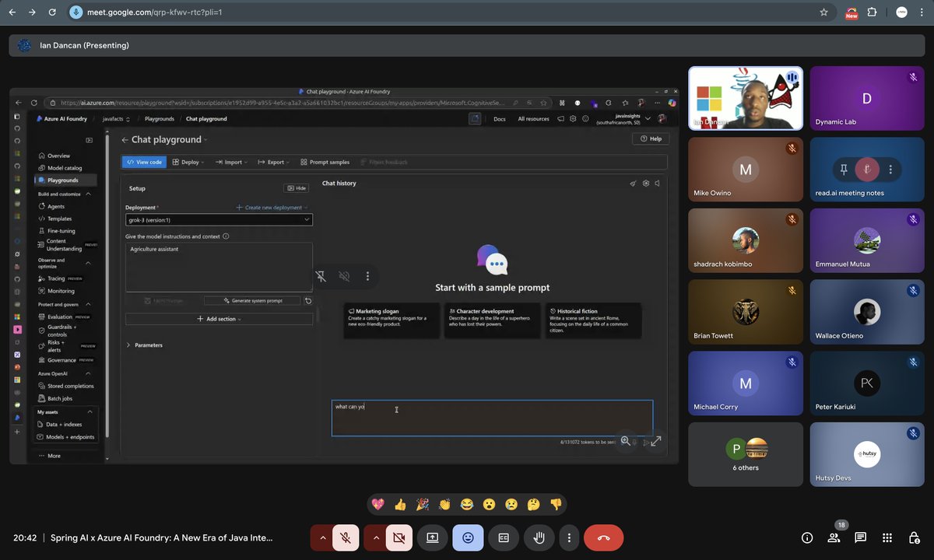934x560 pixels.
Task: Open the 6 others participants tile
Action: [x=746, y=454]
